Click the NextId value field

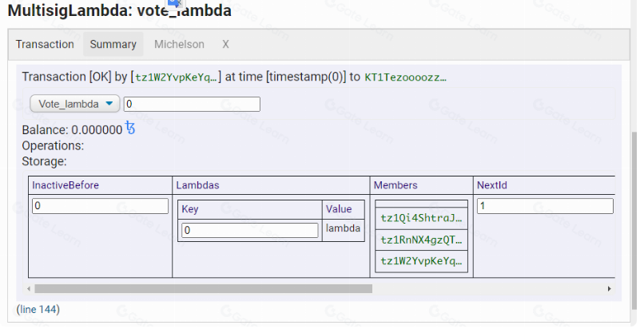pyautogui.click(x=545, y=206)
